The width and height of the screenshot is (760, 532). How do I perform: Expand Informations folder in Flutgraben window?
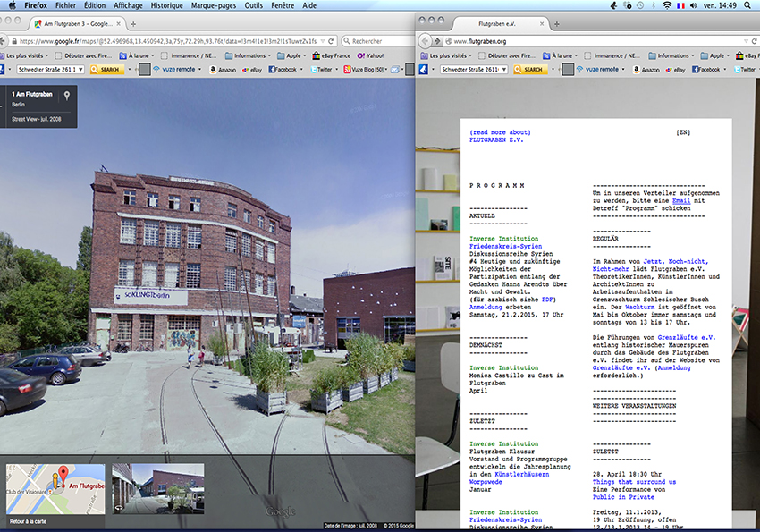(671, 55)
